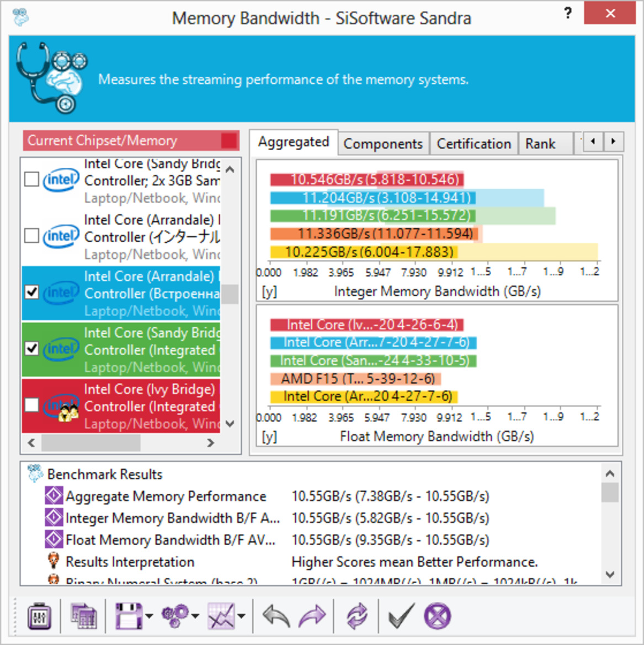Image resolution: width=644 pixels, height=645 pixels.
Task: Click the checkmark OK icon
Action: pyautogui.click(x=401, y=616)
